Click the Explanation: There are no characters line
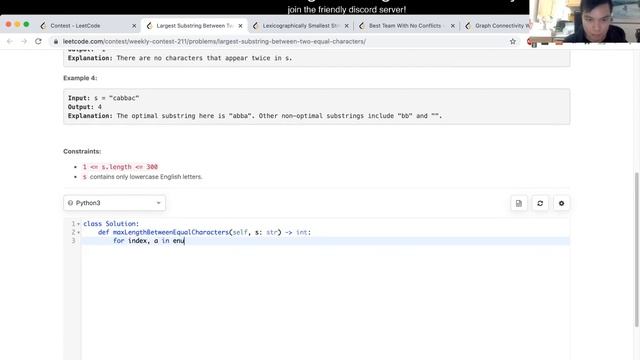 [x=180, y=58]
